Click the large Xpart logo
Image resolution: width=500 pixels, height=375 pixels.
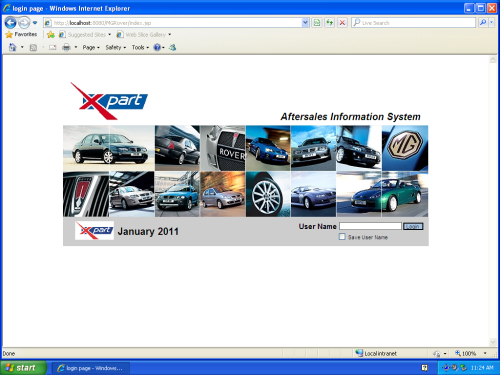pyautogui.click(x=109, y=101)
